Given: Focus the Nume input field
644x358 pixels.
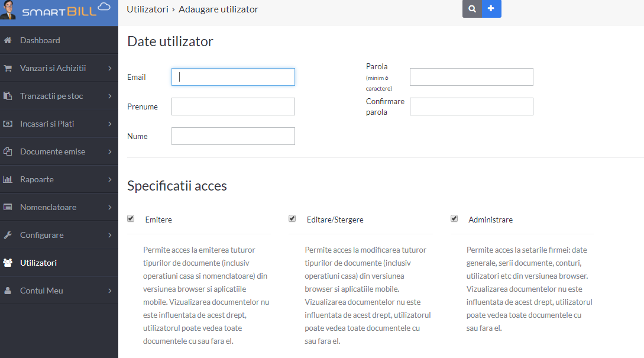Looking at the screenshot, I should pos(233,136).
